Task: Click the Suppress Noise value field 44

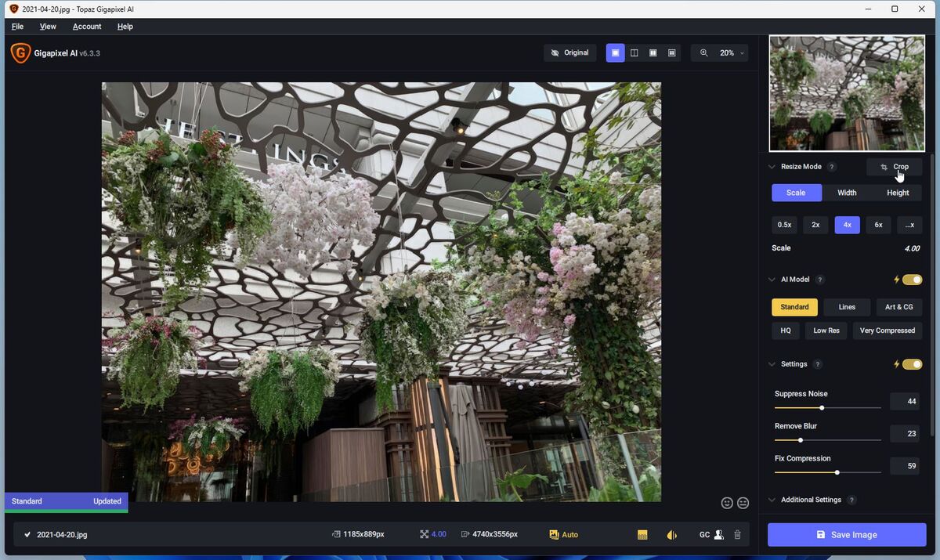Action: (905, 402)
